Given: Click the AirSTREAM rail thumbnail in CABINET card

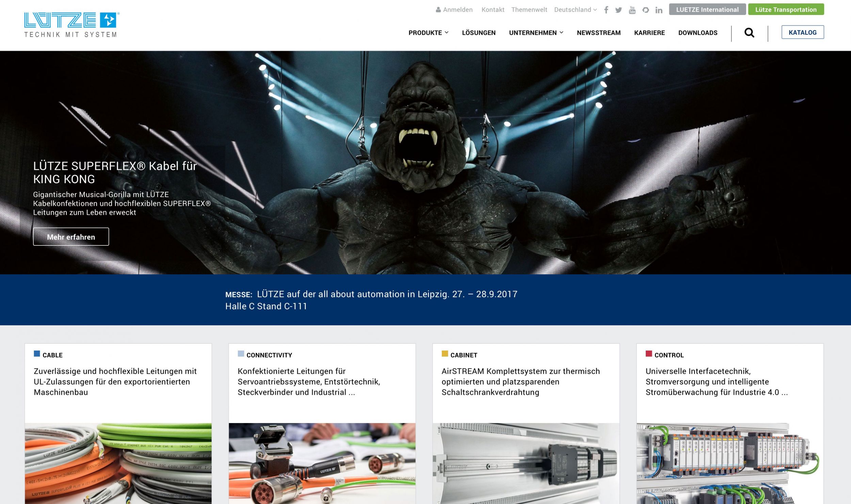Looking at the screenshot, I should point(526,464).
